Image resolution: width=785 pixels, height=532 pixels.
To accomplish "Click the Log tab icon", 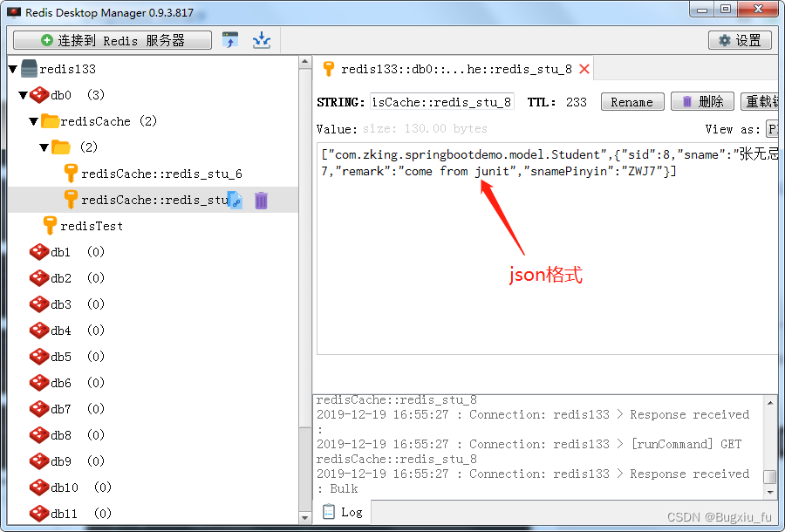I will [x=329, y=511].
